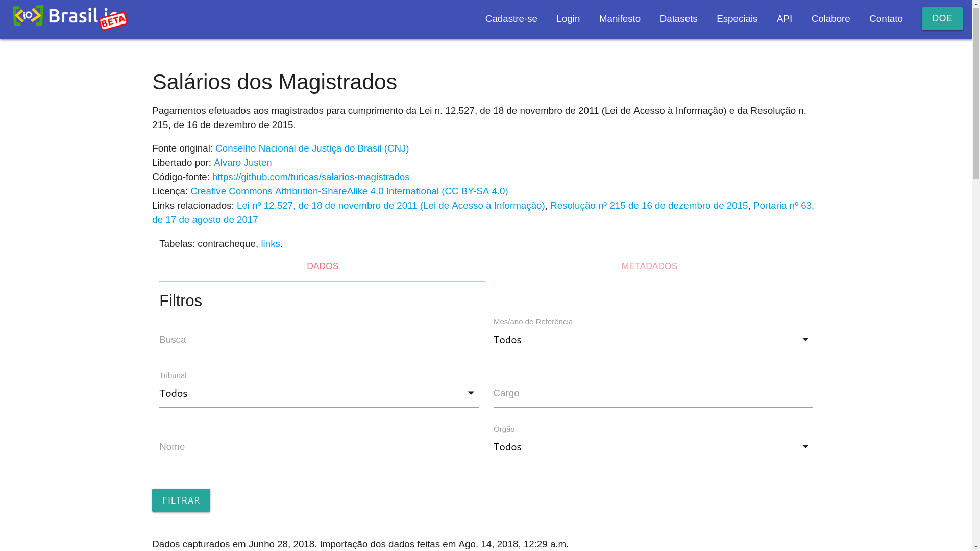Switch to the METADADOS tab
The width and height of the screenshot is (980, 551).
pos(649,267)
